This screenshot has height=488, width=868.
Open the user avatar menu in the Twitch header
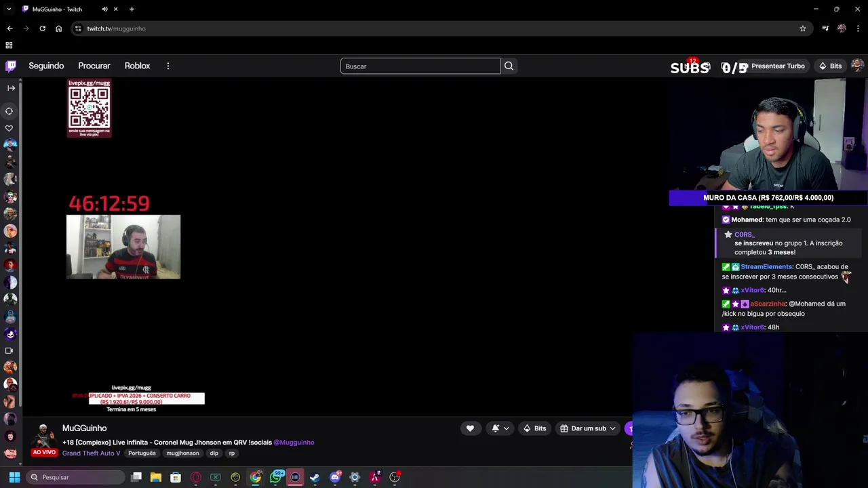pos(857,66)
